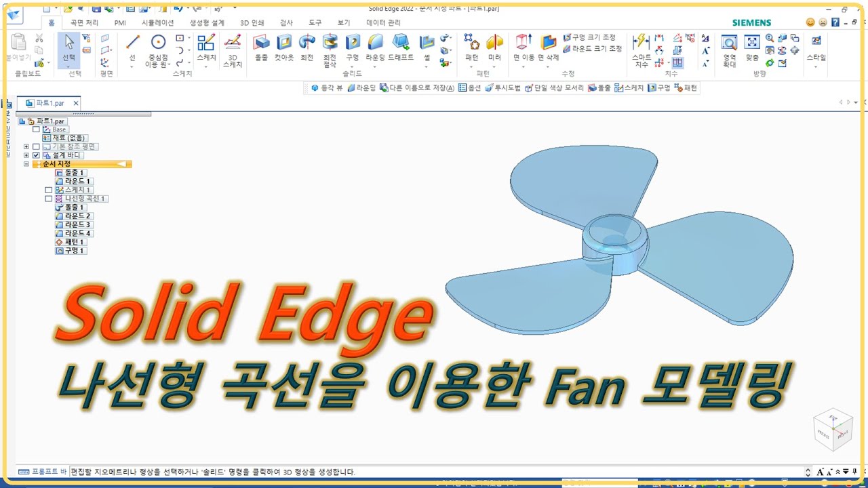Click 옵션 in the quick bar

(470, 88)
